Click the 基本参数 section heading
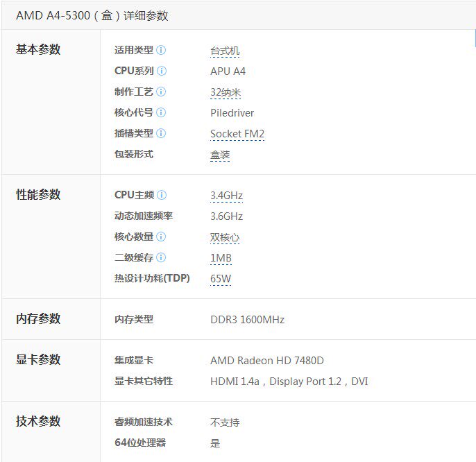 pyautogui.click(x=38, y=49)
